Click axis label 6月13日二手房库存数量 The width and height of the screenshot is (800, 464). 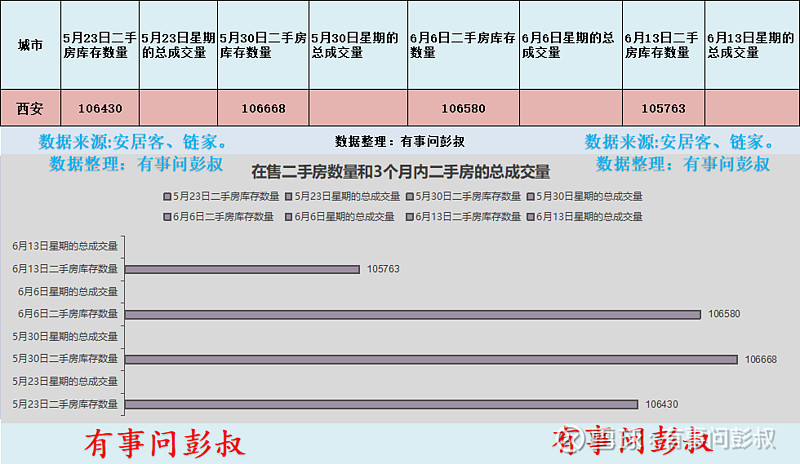click(65, 268)
